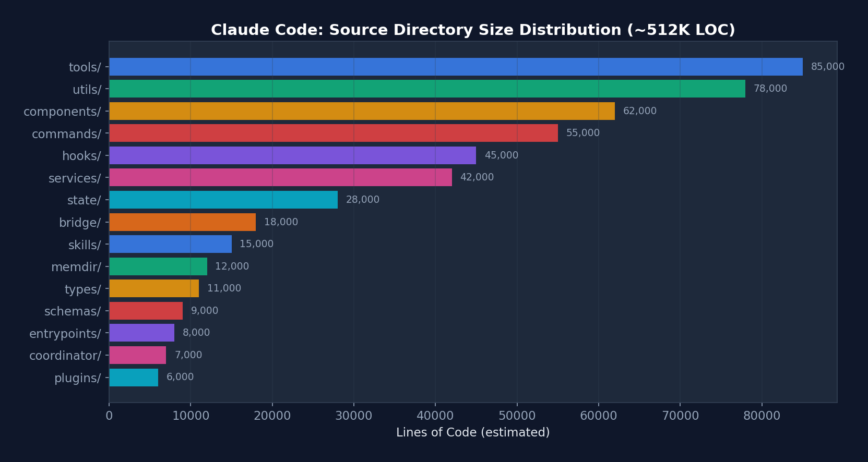The image size is (868, 462).
Task: Select the red commands/ bar
Action: (x=334, y=133)
